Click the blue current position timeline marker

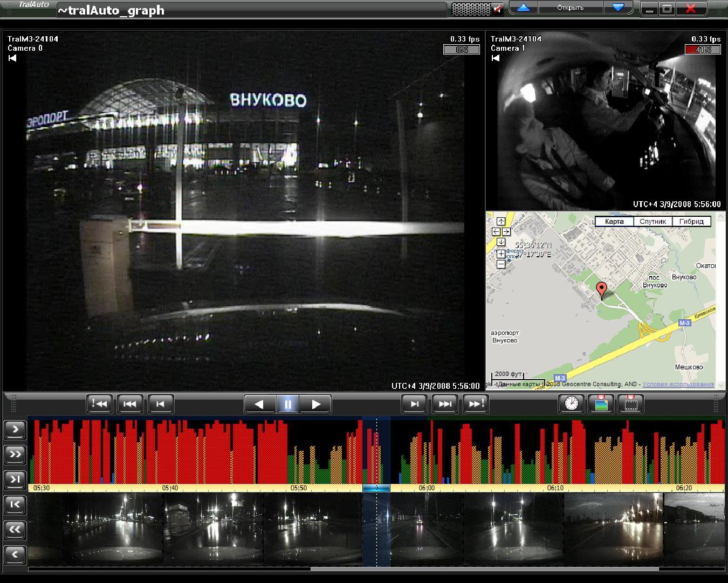click(376, 488)
